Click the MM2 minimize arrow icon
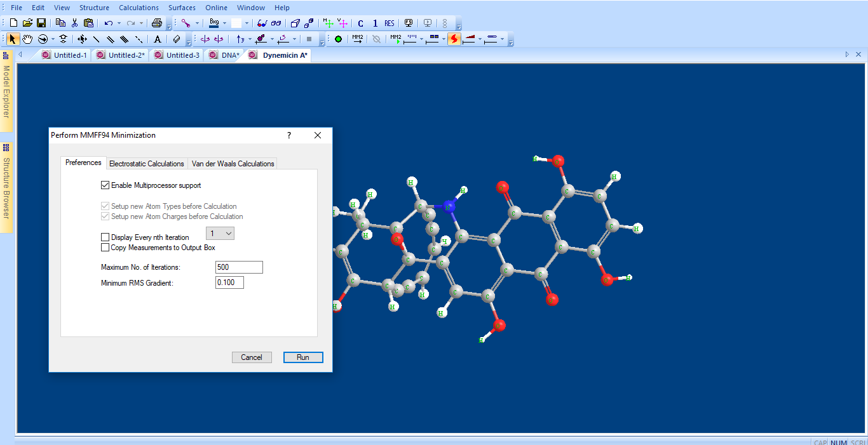This screenshot has width=868, height=445. click(x=358, y=39)
